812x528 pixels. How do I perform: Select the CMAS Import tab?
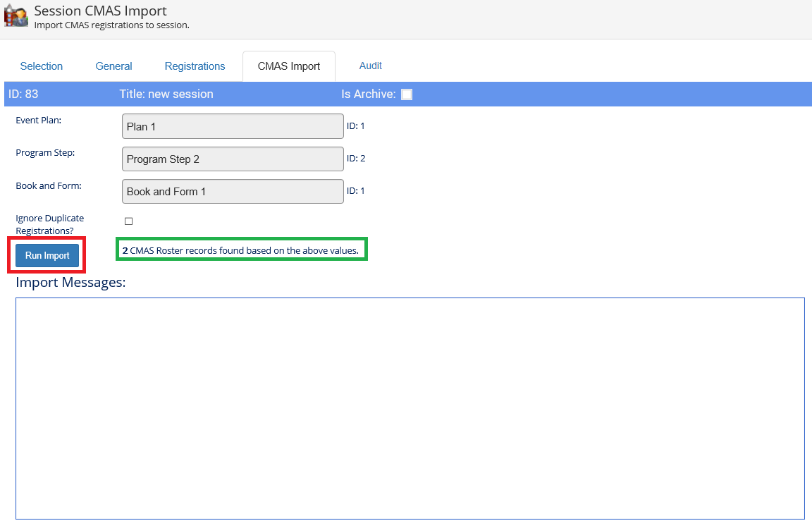click(288, 66)
